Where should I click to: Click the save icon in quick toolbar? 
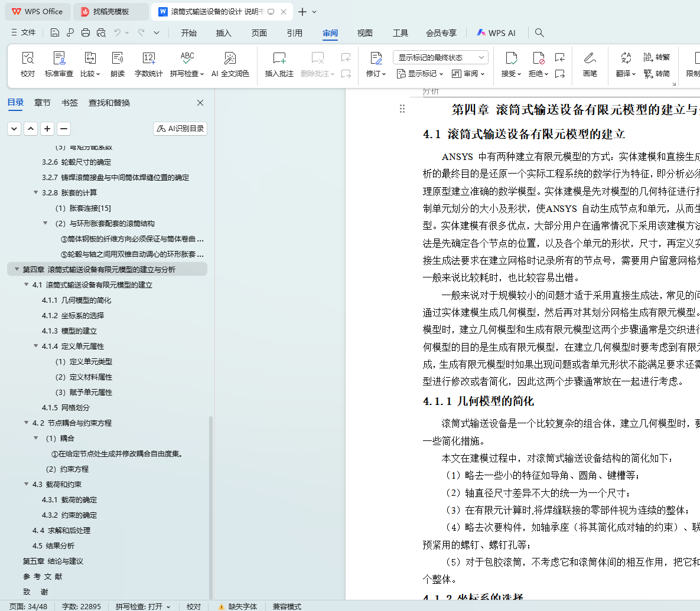[54, 32]
